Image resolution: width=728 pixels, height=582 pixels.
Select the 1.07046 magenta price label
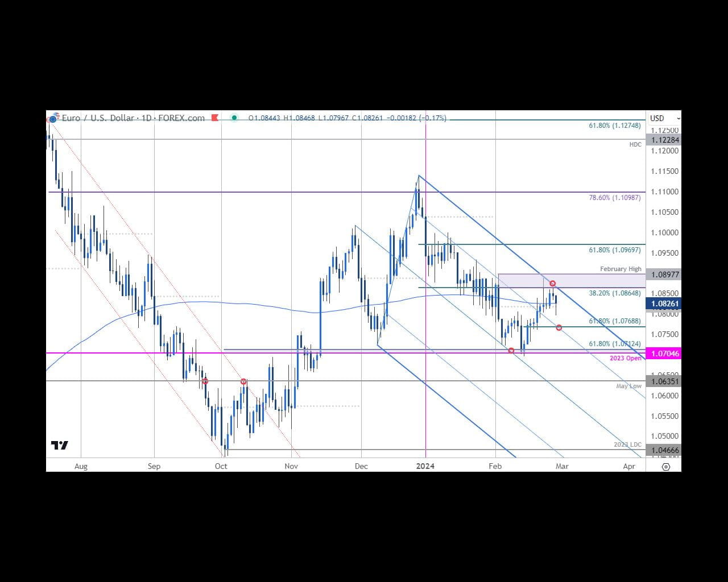663,354
